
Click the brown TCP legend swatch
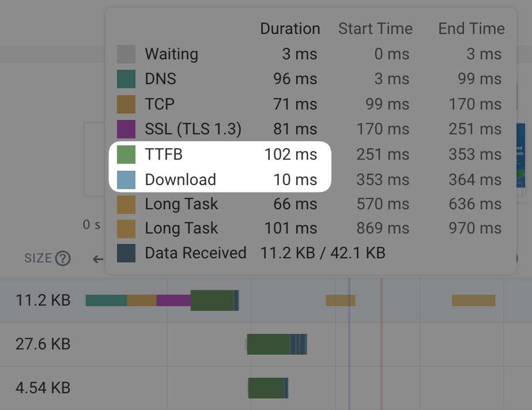tap(126, 104)
